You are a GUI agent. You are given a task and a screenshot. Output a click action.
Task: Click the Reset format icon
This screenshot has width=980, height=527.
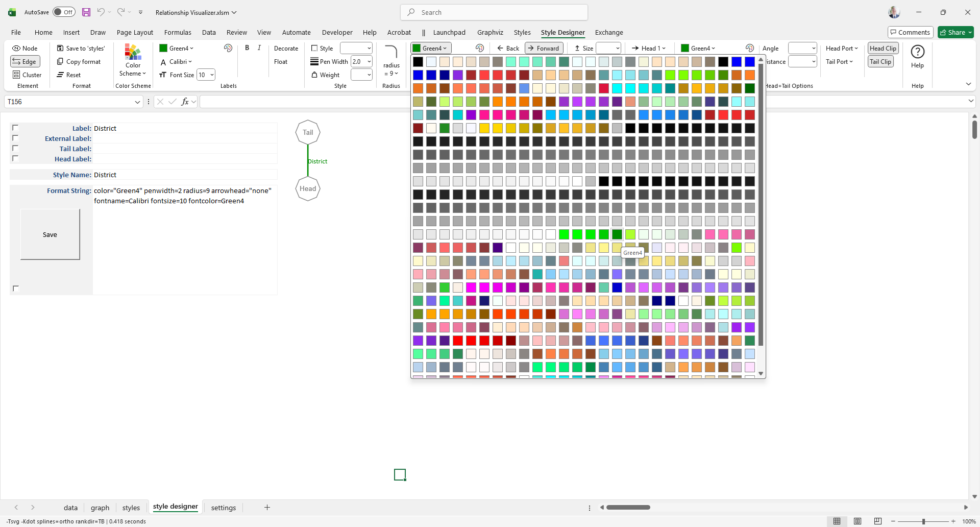tap(60, 75)
